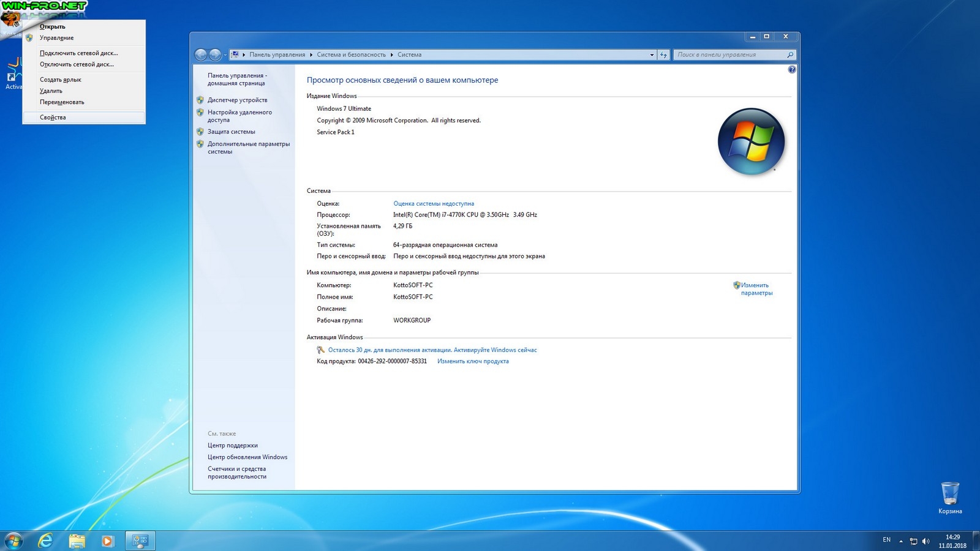Click the EN language indicator
This screenshot has width=980, height=551.
[886, 540]
